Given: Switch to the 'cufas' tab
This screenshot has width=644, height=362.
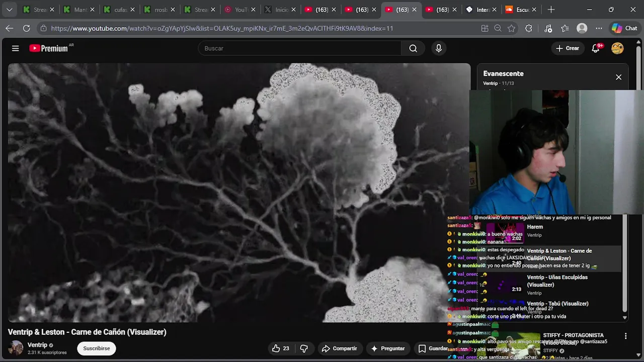Looking at the screenshot, I should coord(119,10).
